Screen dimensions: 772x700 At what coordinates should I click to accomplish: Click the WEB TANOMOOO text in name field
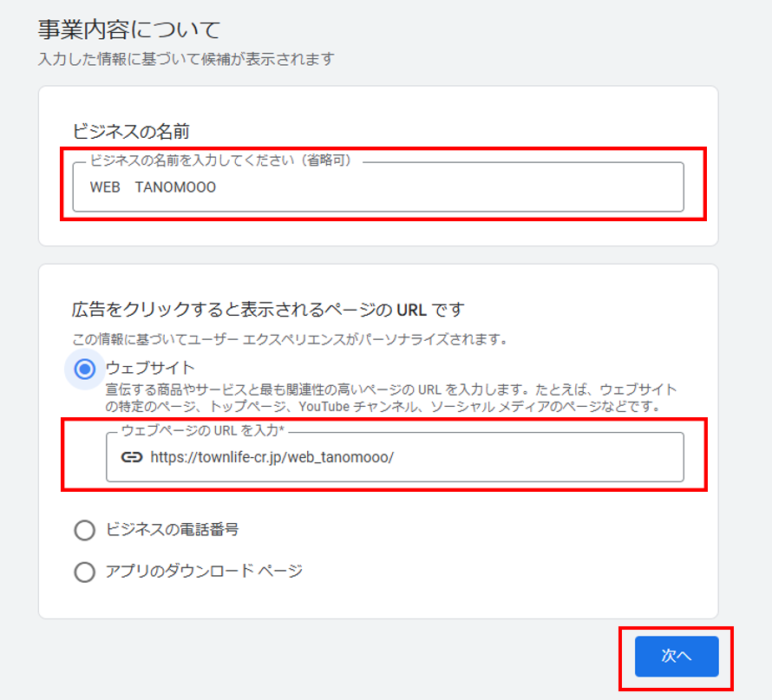153,187
